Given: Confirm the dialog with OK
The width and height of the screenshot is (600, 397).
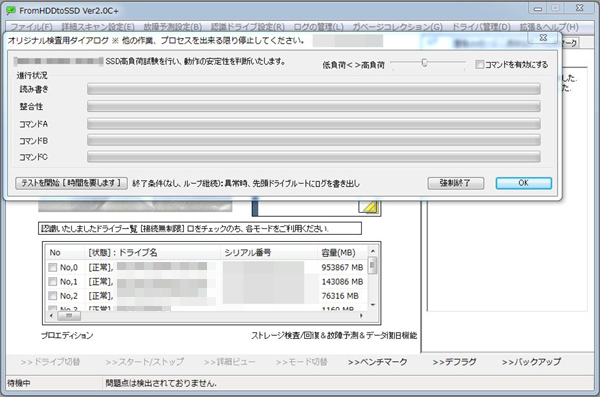Looking at the screenshot, I should click(x=523, y=183).
